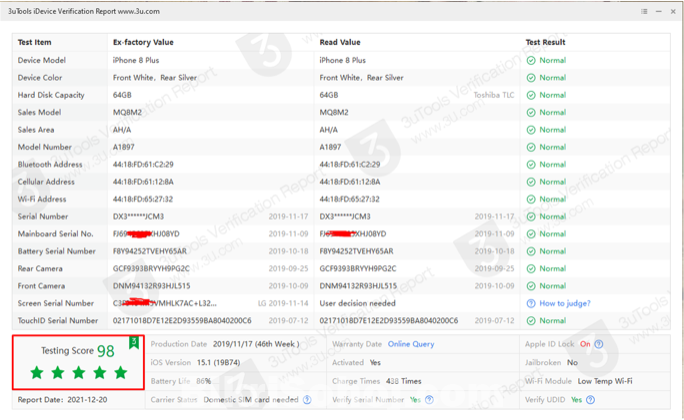Click the Activated Yes value
Screen dimensions: 684x420
pyautogui.click(x=375, y=362)
